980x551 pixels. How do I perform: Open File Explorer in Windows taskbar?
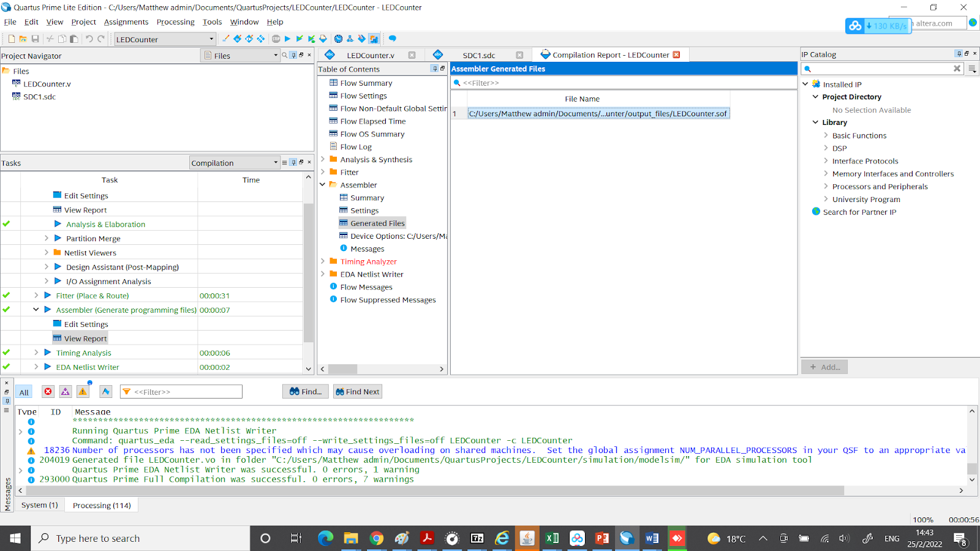tap(350, 538)
